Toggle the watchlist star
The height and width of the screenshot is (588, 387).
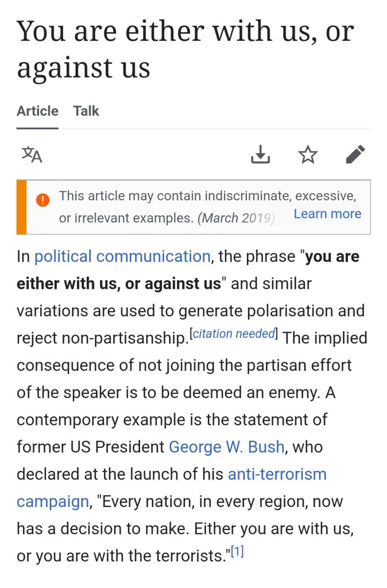coord(308,154)
